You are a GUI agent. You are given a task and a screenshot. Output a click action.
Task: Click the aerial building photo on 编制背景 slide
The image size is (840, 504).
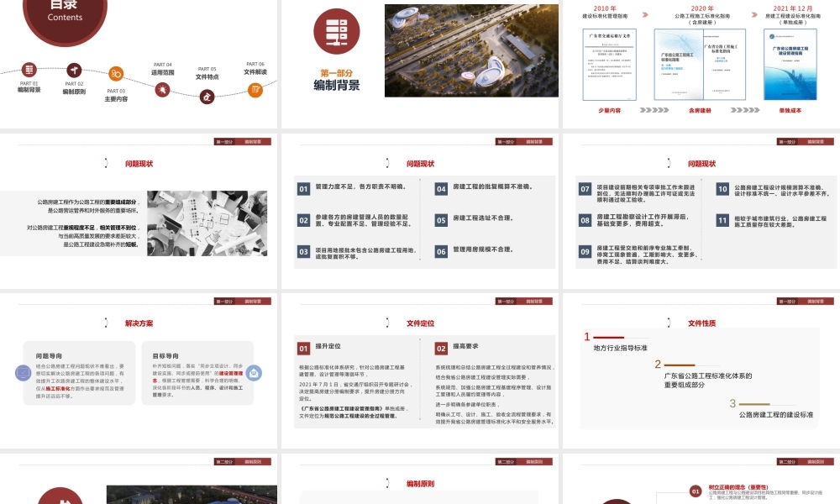[x=471, y=50]
